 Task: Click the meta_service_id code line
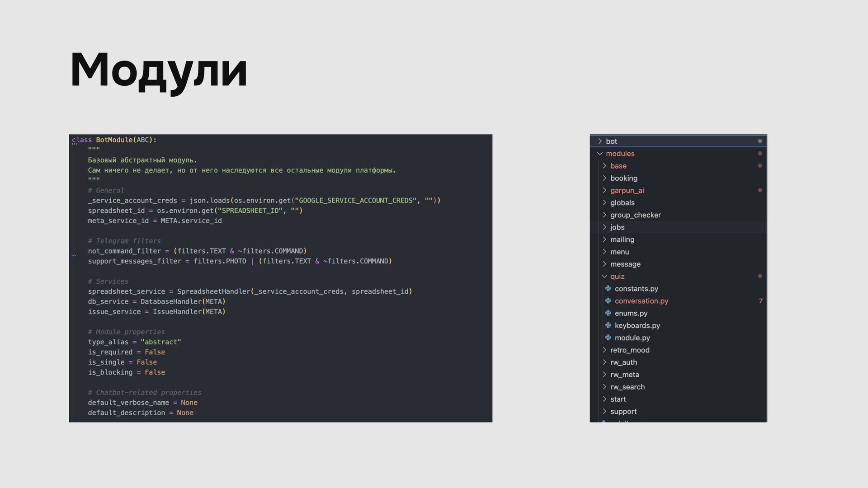[x=155, y=221]
